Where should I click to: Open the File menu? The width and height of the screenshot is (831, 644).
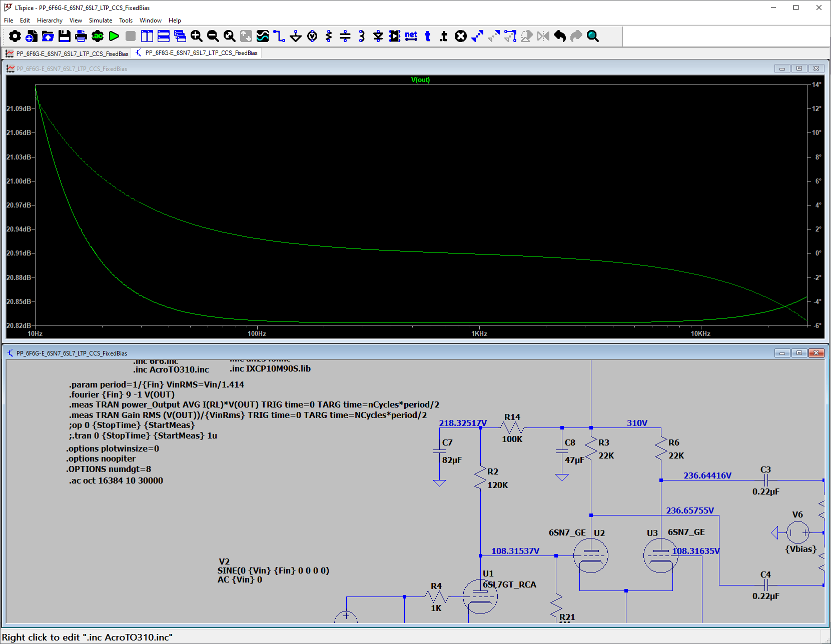[x=9, y=20]
